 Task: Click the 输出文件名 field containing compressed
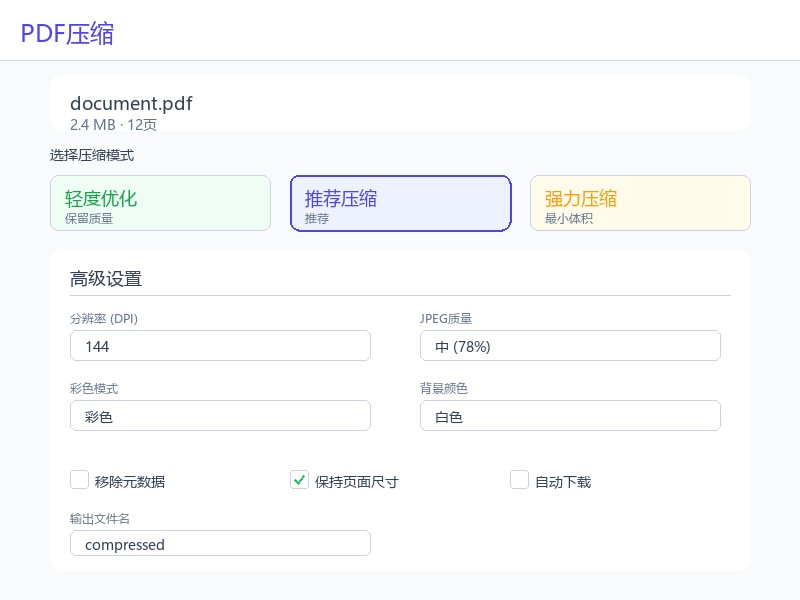click(220, 543)
